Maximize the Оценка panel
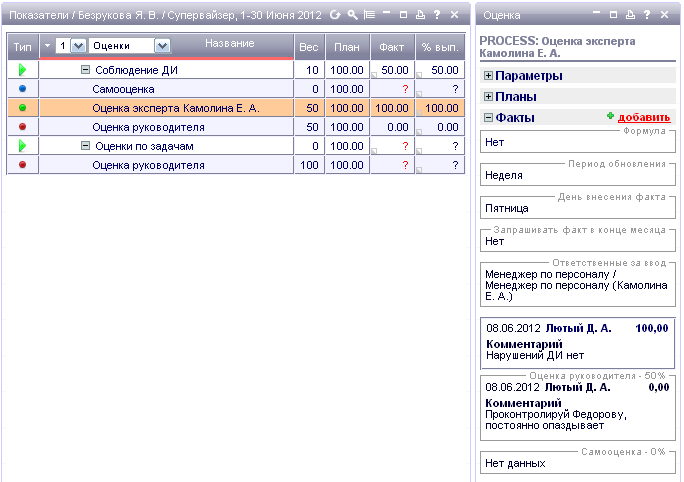684x482 pixels. [x=613, y=15]
